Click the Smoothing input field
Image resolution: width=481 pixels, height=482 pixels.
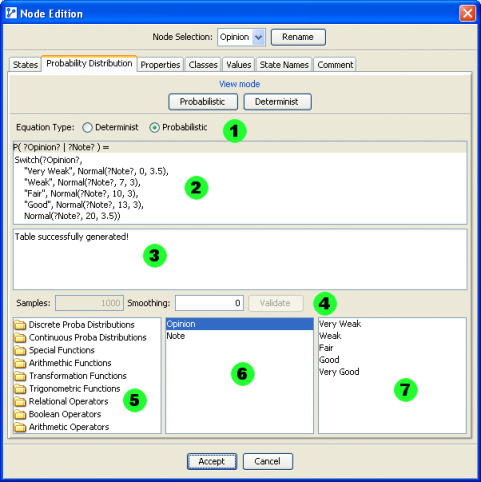[x=209, y=303]
